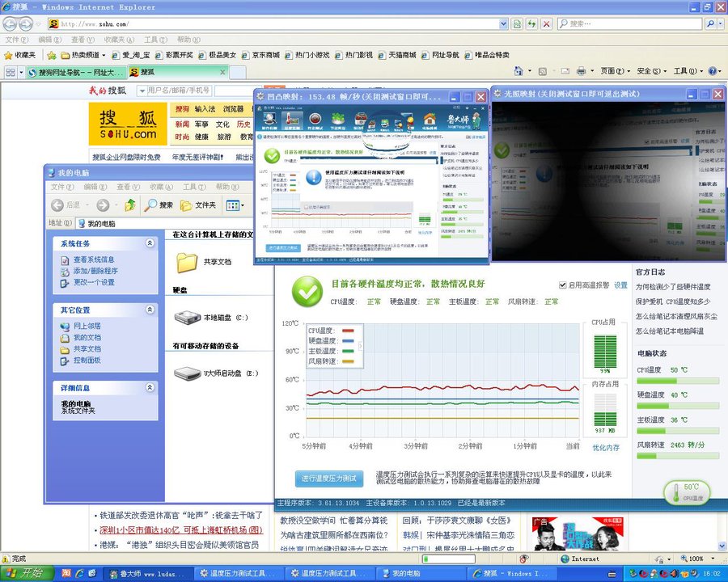Click the 搜索 magnifier icon in 我的电脑 toolbar

tap(151, 205)
